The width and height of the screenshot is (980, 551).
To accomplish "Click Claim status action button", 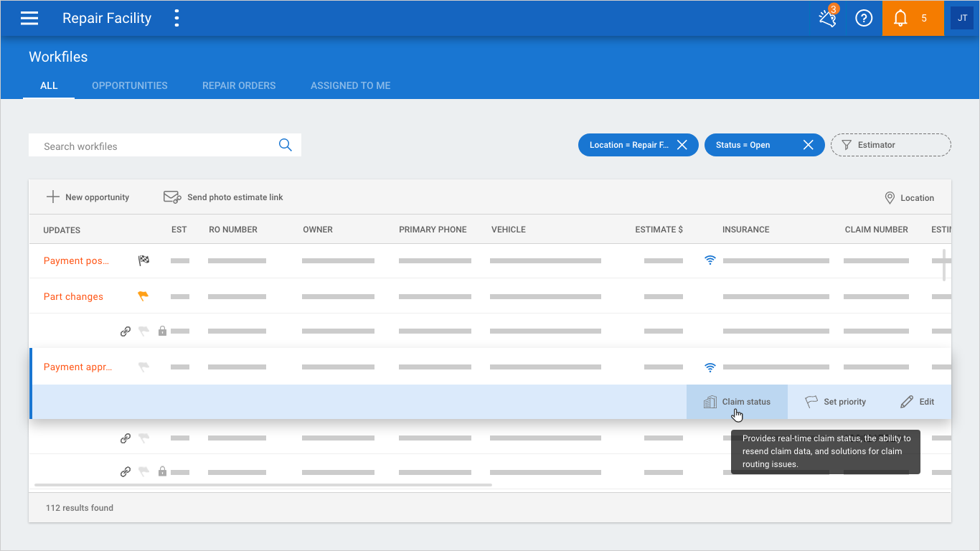I will click(737, 402).
